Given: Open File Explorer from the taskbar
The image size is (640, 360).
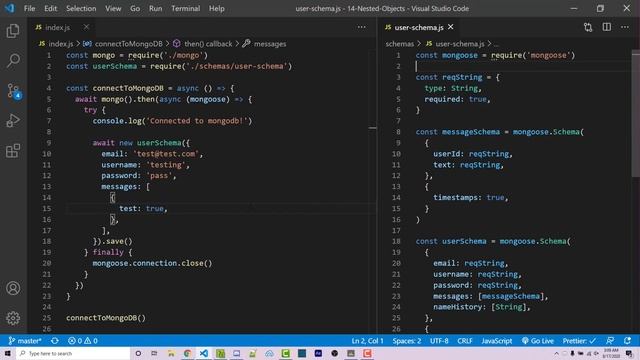Looking at the screenshot, I should coord(171,353).
